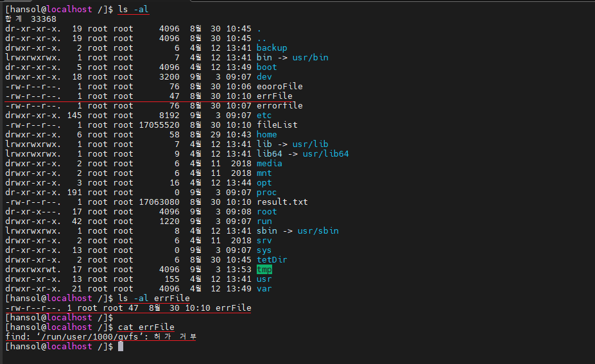Select '13:53' timestamp of tmp
The width and height of the screenshot is (595, 364).
point(239,270)
